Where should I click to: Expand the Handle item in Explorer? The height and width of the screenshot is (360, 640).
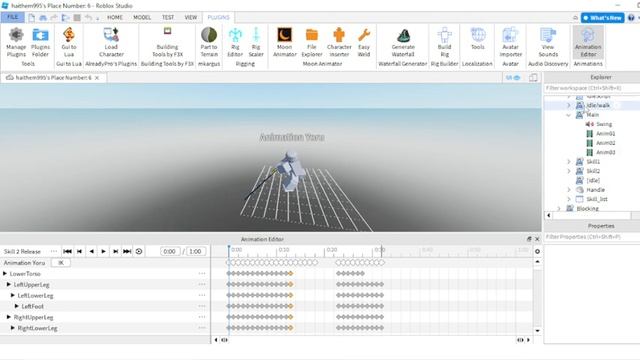[x=569, y=190]
